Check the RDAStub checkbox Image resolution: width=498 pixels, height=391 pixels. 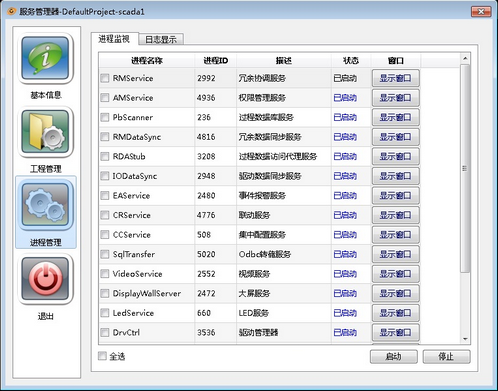click(105, 156)
